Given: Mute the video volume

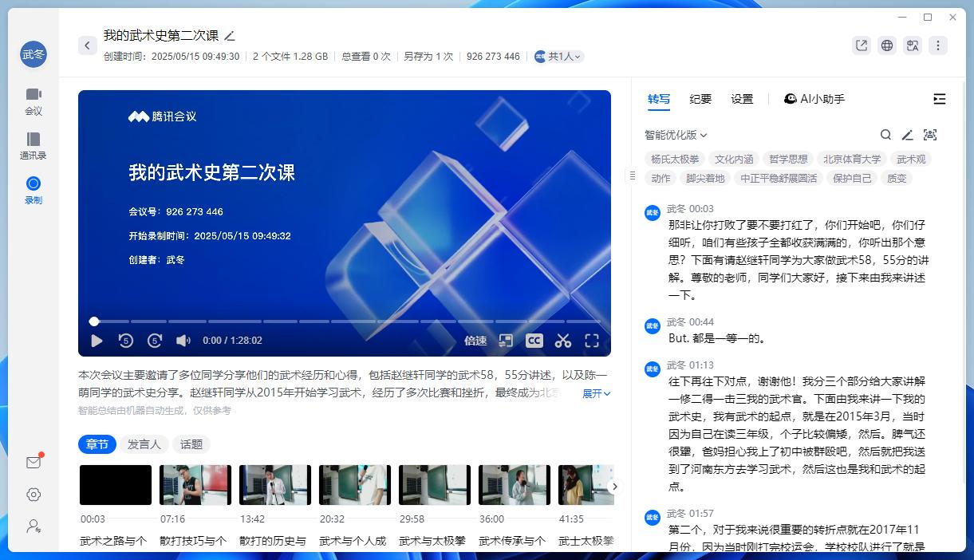Looking at the screenshot, I should 183,341.
